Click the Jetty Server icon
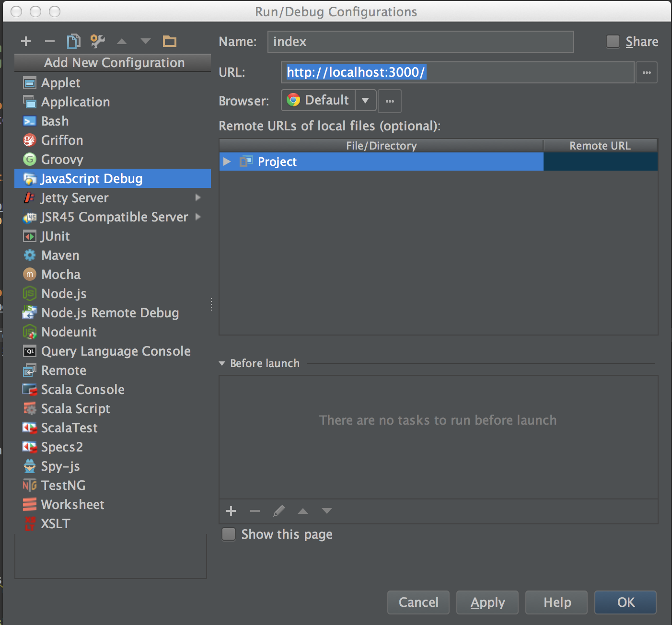Image resolution: width=672 pixels, height=625 pixels. pos(30,198)
